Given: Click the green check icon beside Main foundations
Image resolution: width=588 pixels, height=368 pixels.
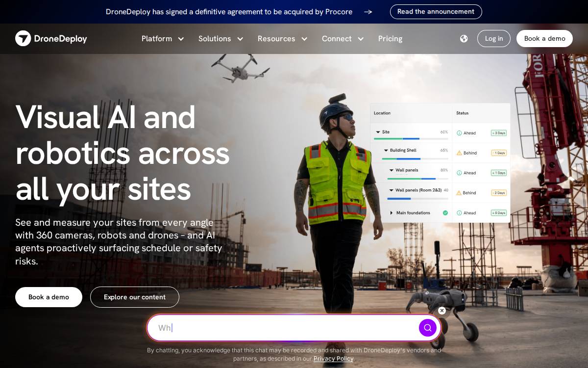Looking at the screenshot, I should click(x=445, y=213).
